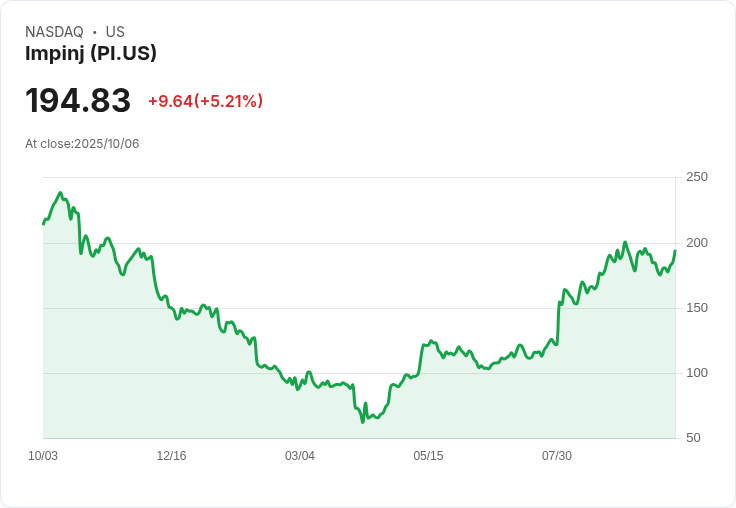Screen dimensions: 736x508
Task: Click the 12/16 date on the x-axis
Action: pyautogui.click(x=171, y=456)
